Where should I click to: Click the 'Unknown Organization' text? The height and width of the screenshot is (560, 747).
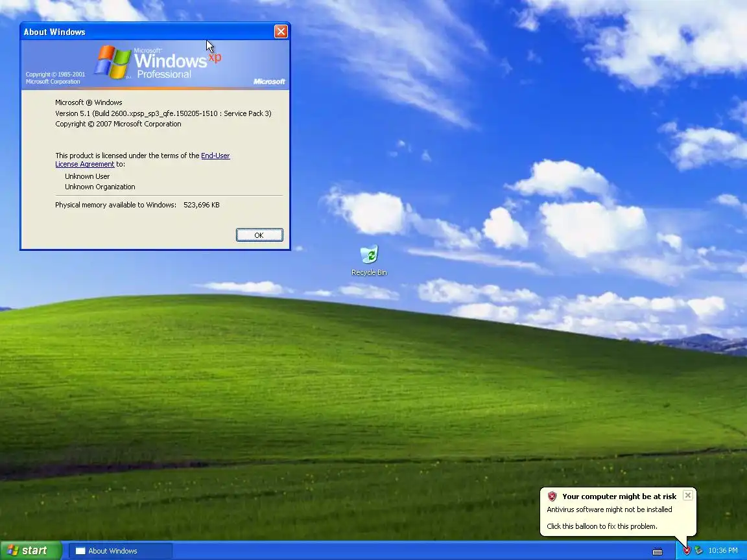pyautogui.click(x=100, y=187)
